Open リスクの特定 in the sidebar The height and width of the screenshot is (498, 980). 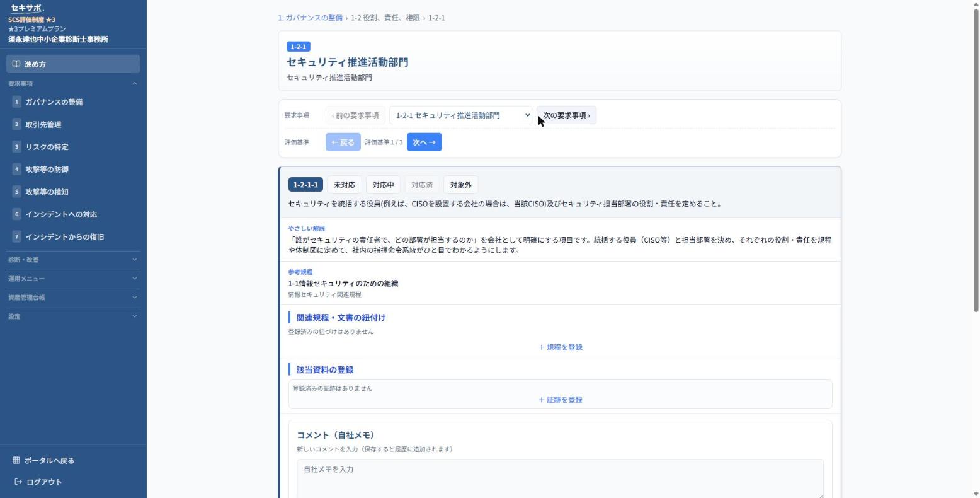[x=73, y=146]
